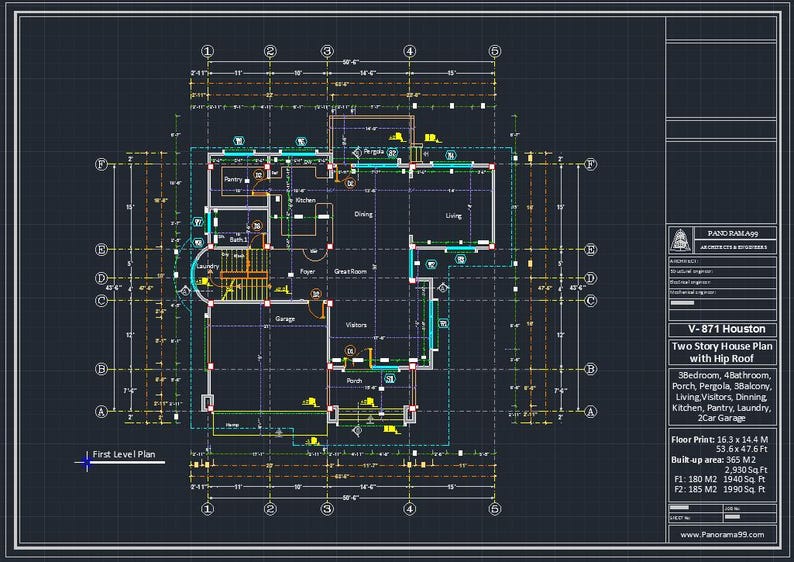Click grid bubble E right of plan
This screenshot has width=794, height=562.
590,250
